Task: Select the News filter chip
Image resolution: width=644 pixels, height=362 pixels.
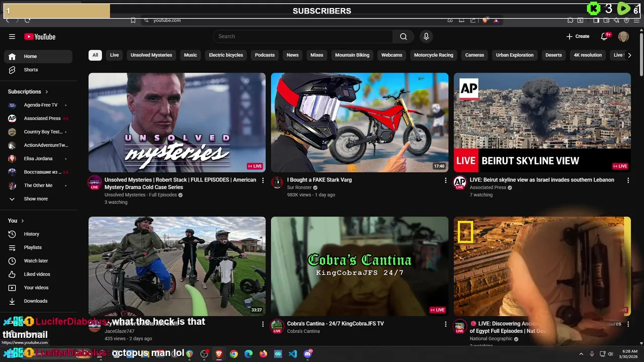Action: tap(292, 55)
